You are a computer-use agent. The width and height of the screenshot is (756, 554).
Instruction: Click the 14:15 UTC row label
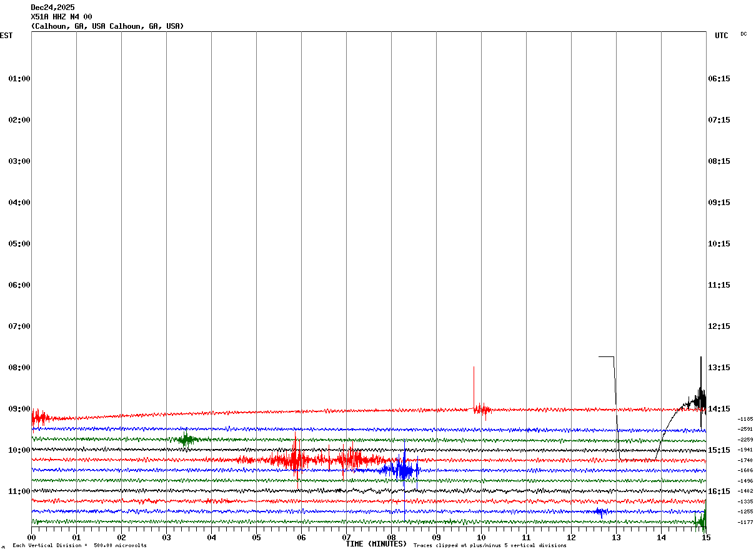719,409
